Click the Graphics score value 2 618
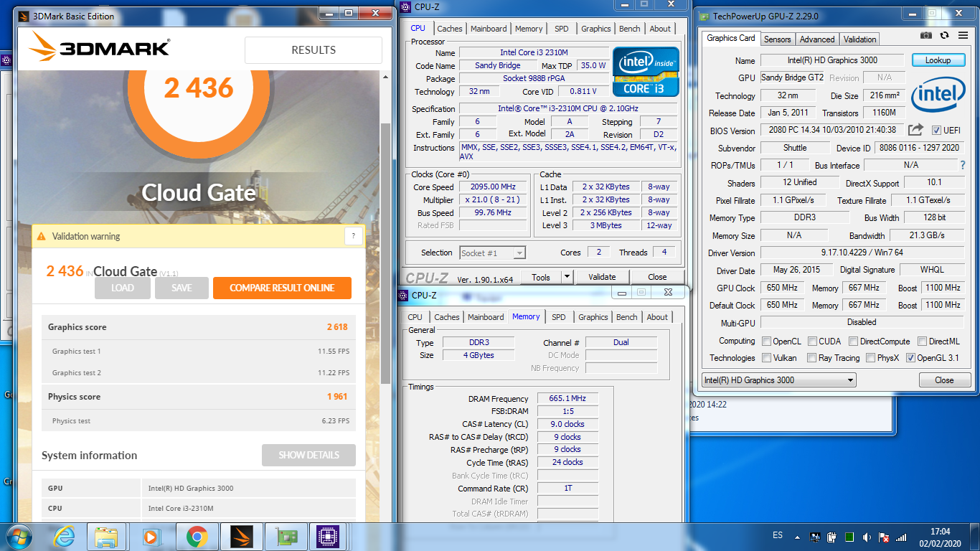This screenshot has width=980, height=551. click(x=337, y=327)
